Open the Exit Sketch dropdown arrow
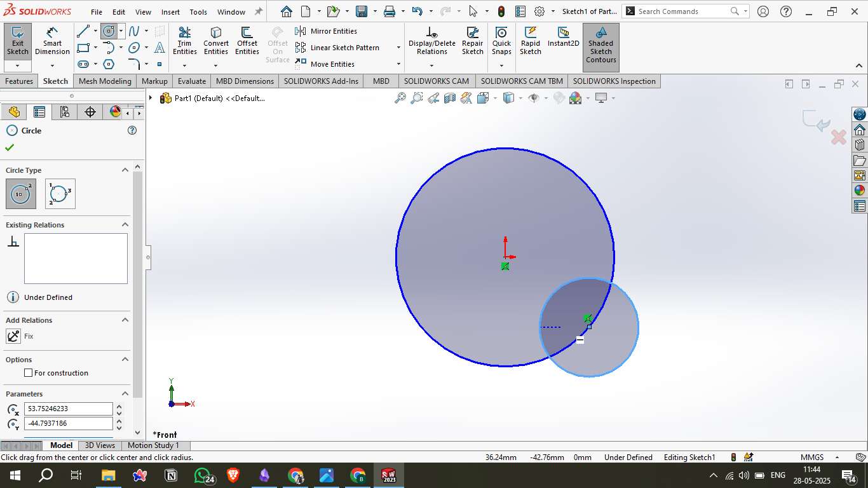 (x=17, y=65)
